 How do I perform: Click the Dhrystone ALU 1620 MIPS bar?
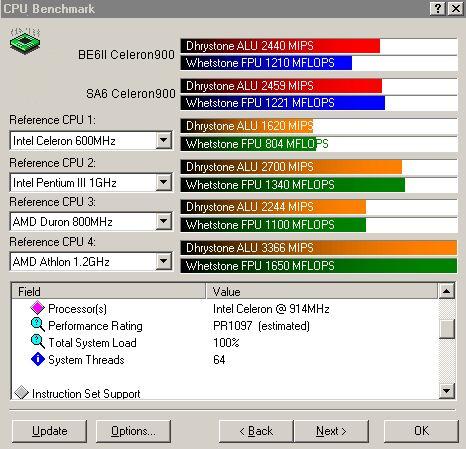[247, 126]
